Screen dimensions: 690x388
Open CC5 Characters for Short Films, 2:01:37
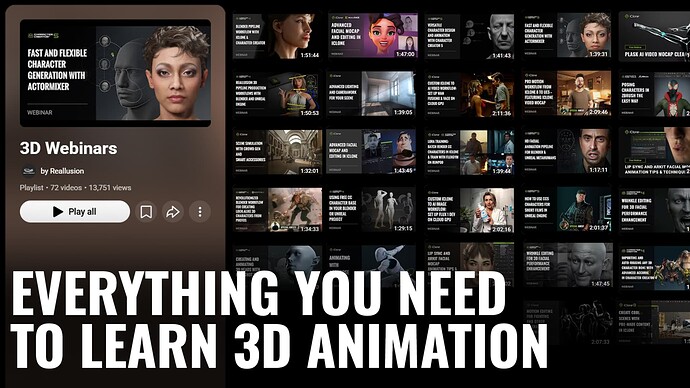[x=567, y=210]
